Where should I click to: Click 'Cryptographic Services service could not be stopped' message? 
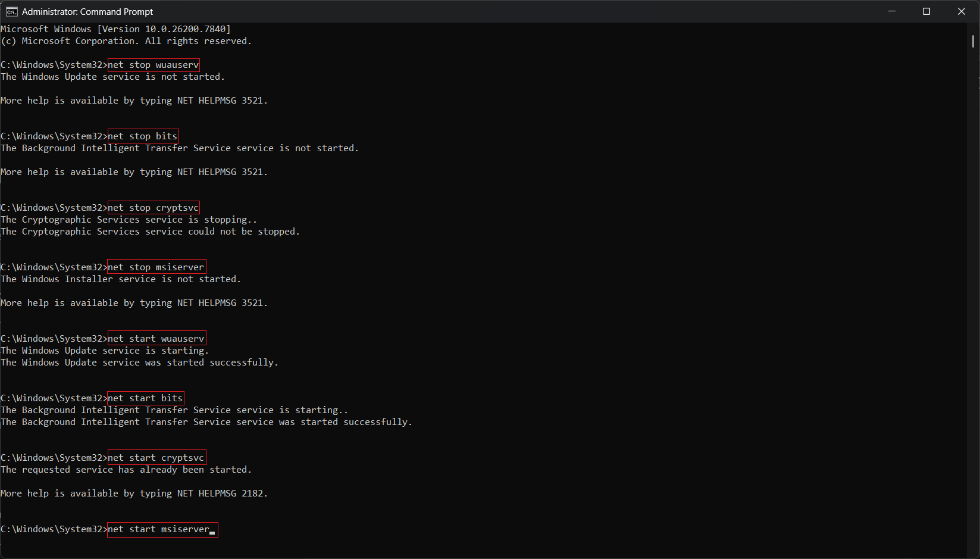point(150,232)
